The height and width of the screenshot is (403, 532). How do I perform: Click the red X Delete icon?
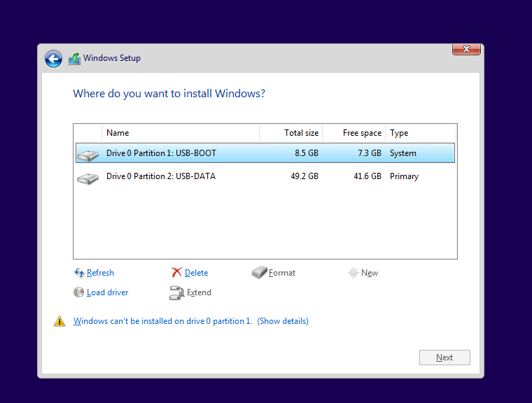[x=176, y=272]
